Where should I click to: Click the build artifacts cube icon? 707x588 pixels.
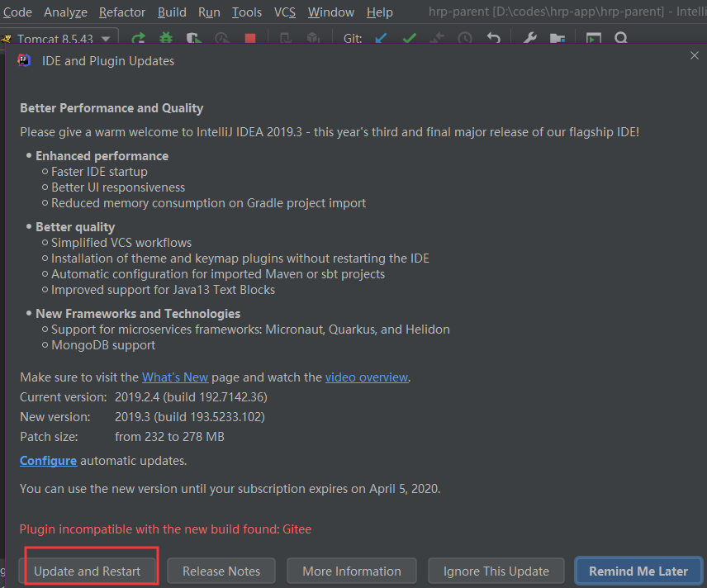point(313,38)
